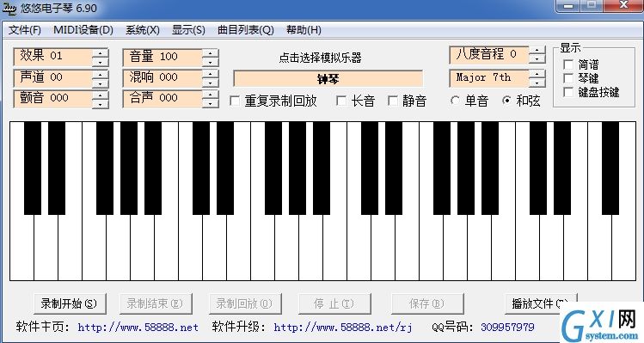Switch Major 7th chord with down arrow
The width and height of the screenshot is (644, 343).
[x=537, y=83]
